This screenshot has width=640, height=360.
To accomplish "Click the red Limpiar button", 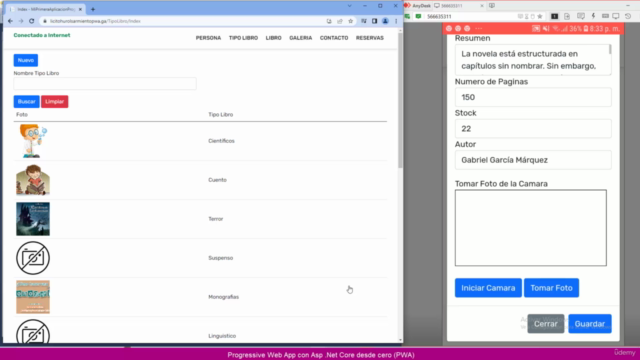I will (55, 102).
